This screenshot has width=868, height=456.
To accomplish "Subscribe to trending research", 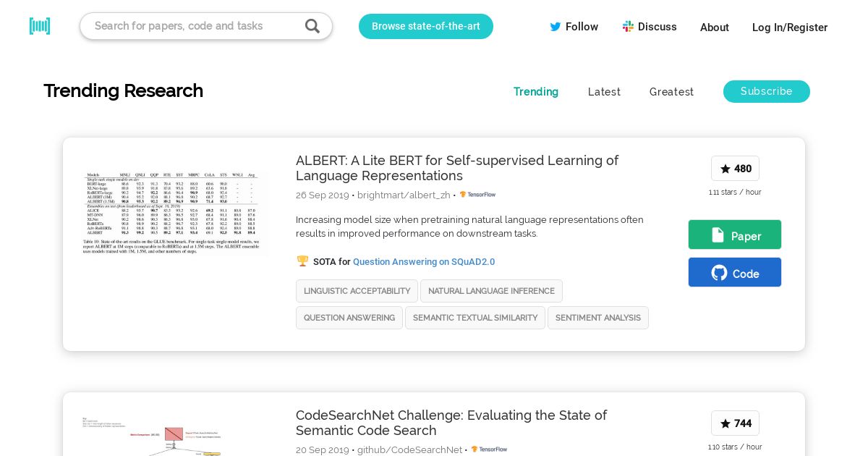I will pos(767,91).
